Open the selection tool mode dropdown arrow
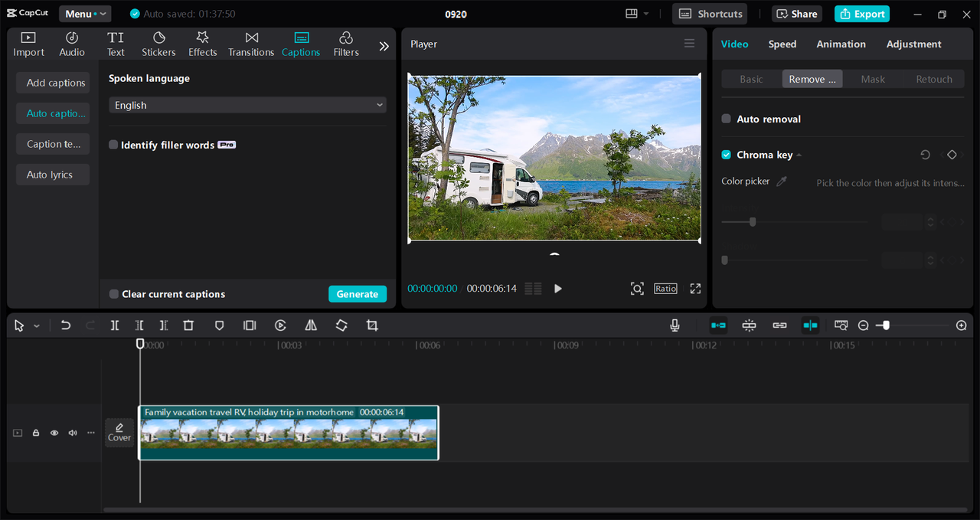This screenshot has height=520, width=980. click(x=37, y=326)
